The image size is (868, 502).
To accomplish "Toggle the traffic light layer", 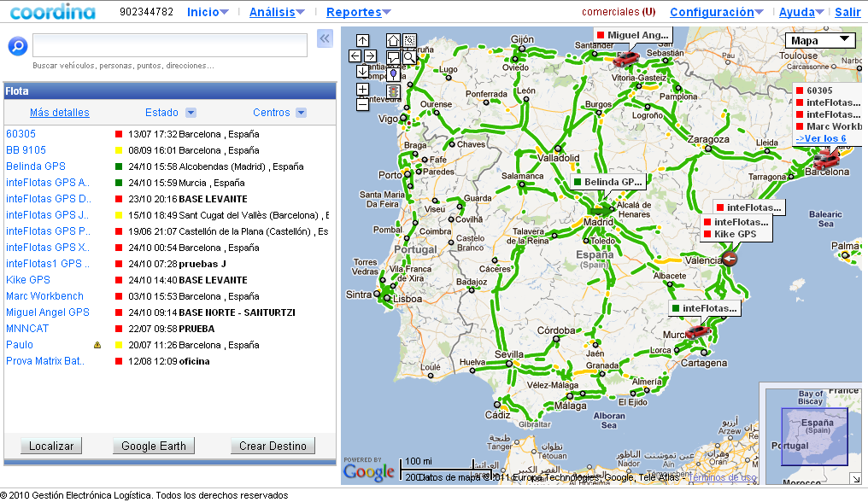I will 394,91.
